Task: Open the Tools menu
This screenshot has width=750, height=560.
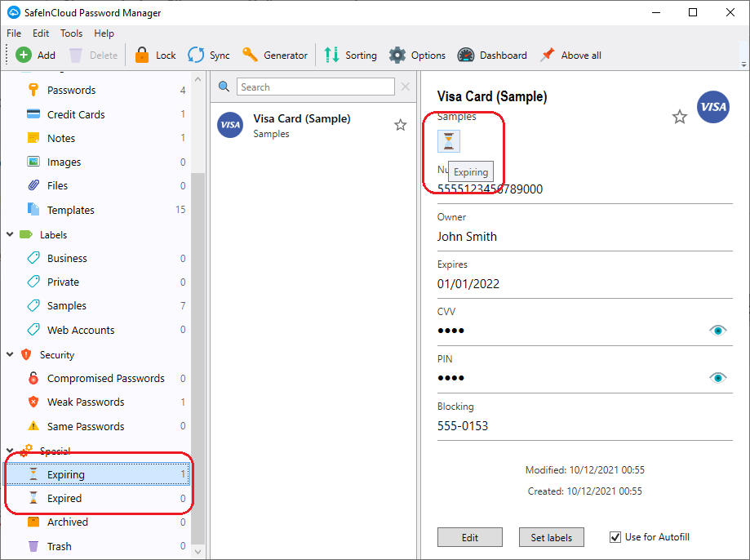Action: pyautogui.click(x=71, y=33)
